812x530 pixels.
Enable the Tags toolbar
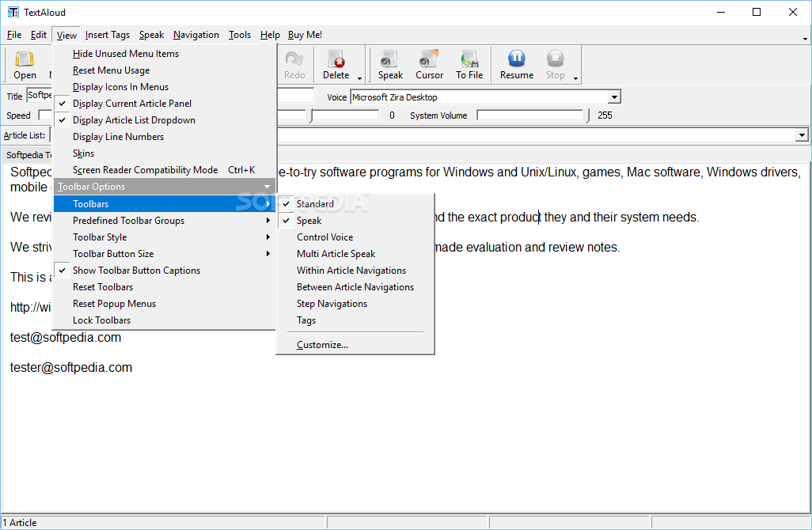tap(355, 320)
